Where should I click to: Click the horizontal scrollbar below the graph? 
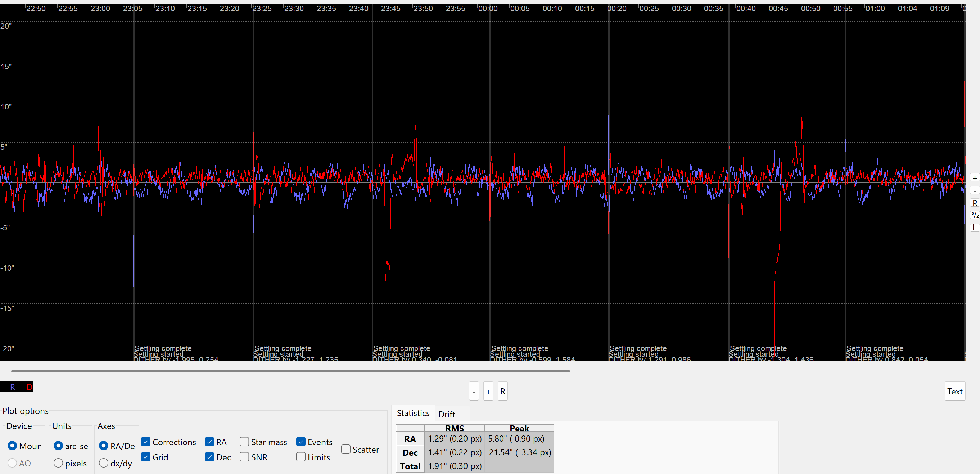pyautogui.click(x=290, y=371)
